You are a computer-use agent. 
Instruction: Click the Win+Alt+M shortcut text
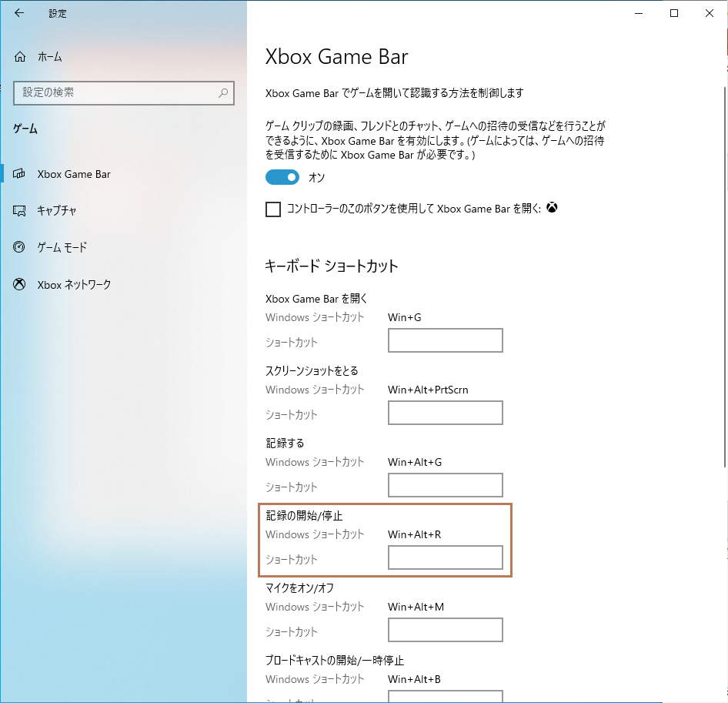point(416,607)
